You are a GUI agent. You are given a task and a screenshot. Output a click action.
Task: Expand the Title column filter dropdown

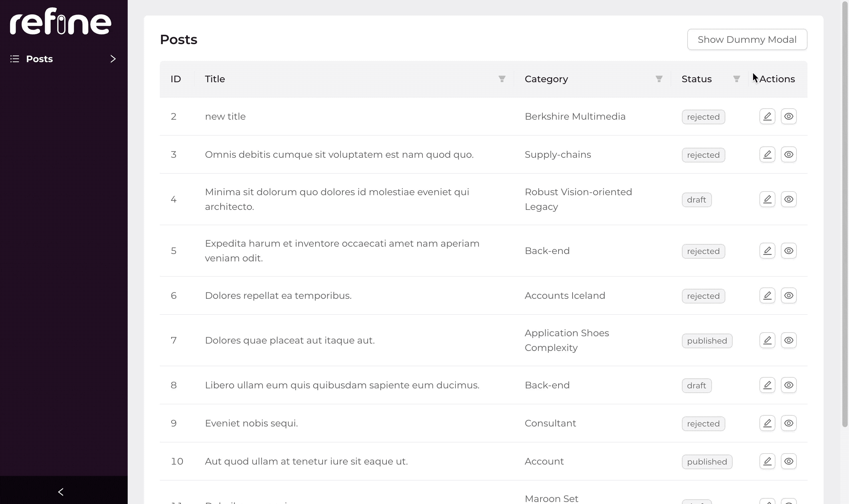pyautogui.click(x=502, y=79)
